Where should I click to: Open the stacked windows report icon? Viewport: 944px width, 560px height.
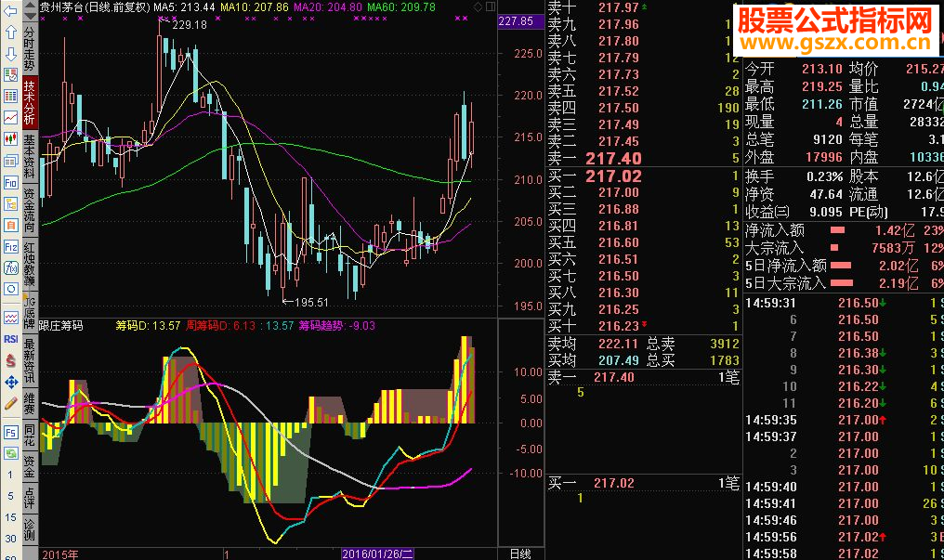pos(11,161)
